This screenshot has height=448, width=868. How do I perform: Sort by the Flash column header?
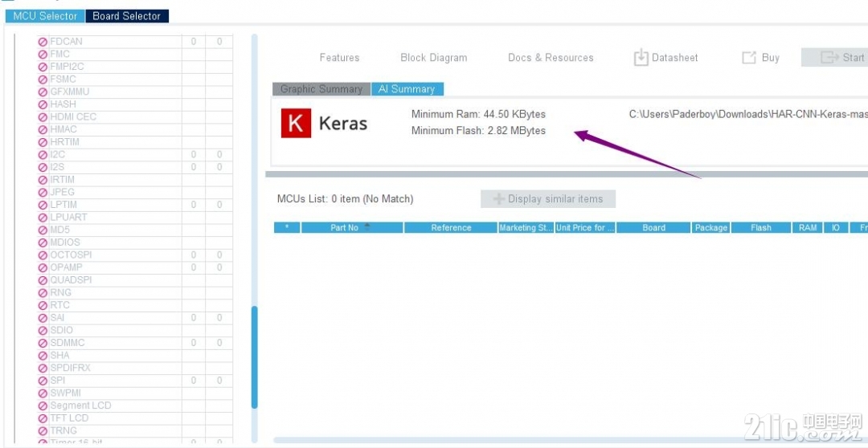tap(761, 227)
